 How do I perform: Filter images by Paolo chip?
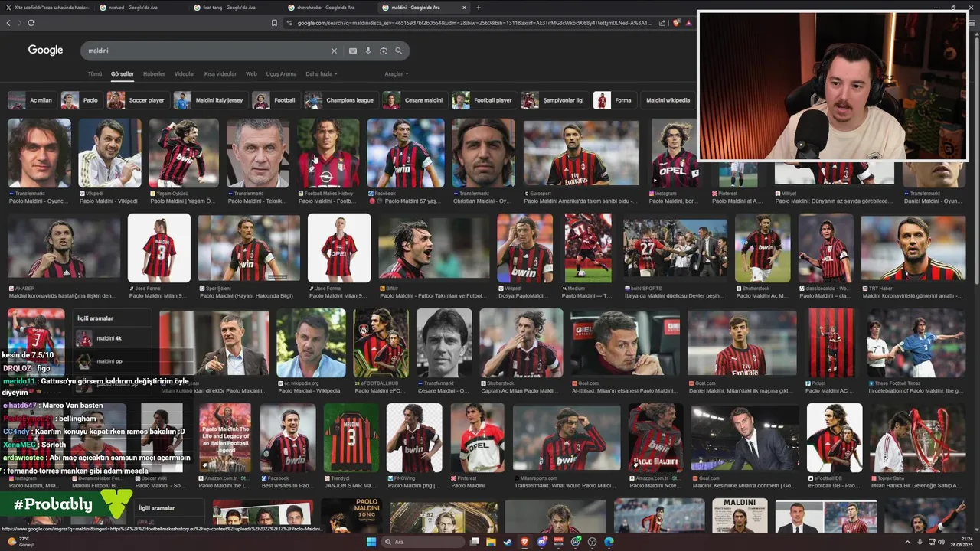point(81,100)
